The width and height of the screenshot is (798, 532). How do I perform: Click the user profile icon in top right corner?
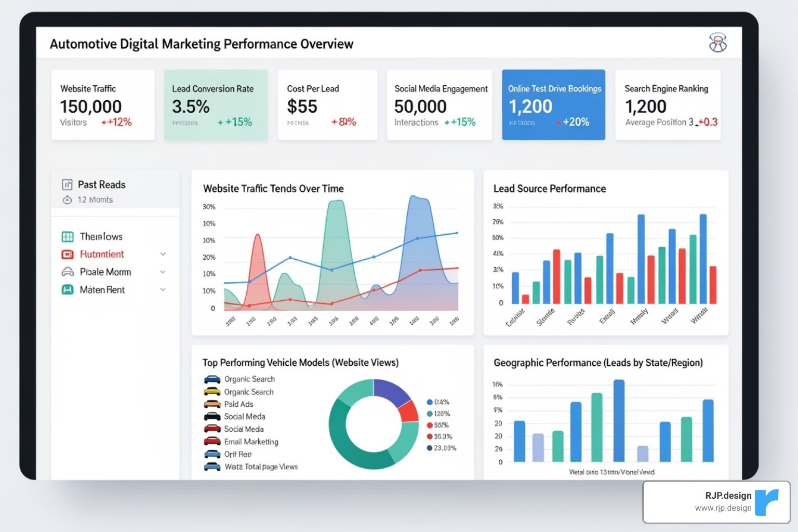coord(717,43)
